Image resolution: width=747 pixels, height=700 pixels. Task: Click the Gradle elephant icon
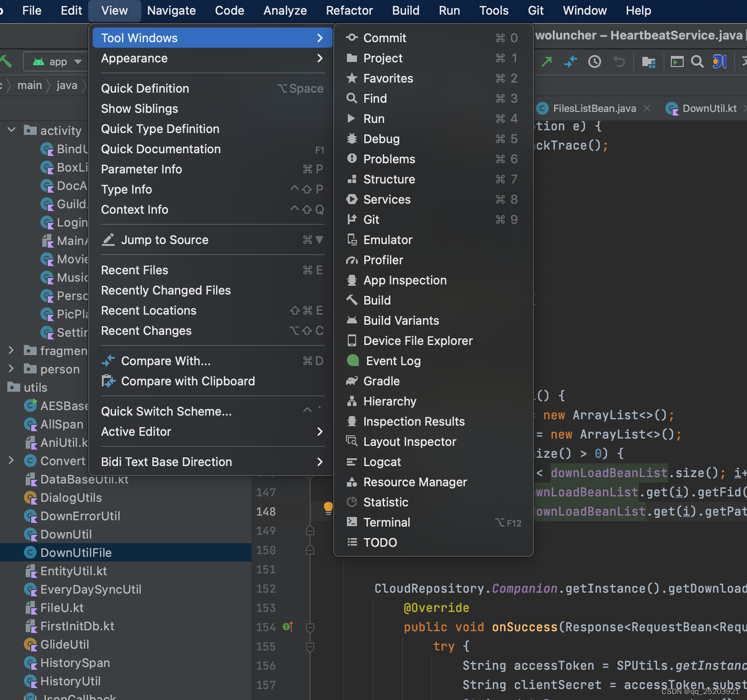[352, 381]
